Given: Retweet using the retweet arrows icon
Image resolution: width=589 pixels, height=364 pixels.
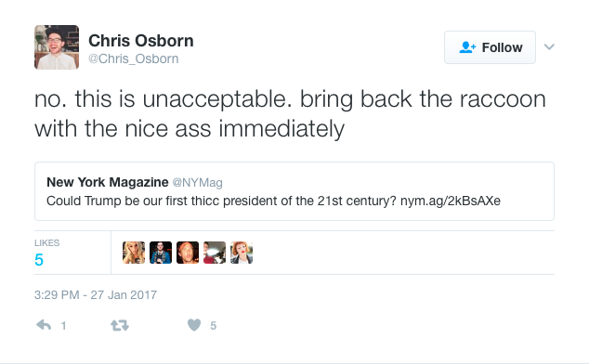Looking at the screenshot, I should tap(120, 325).
